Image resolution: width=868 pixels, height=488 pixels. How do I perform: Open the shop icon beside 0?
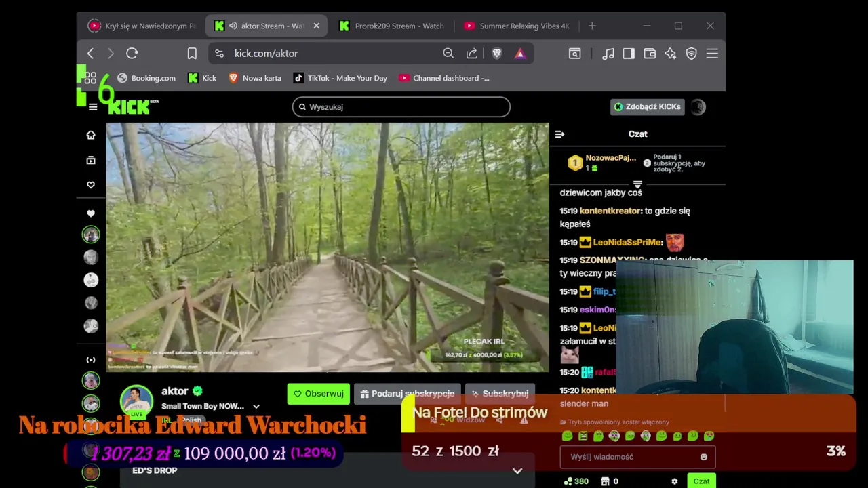coord(604,481)
